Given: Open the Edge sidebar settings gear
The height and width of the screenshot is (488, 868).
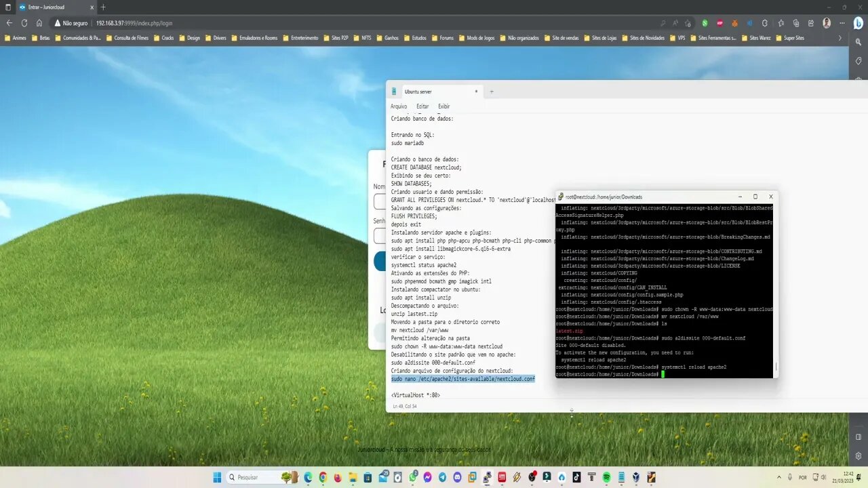Looking at the screenshot, I should (x=859, y=456).
